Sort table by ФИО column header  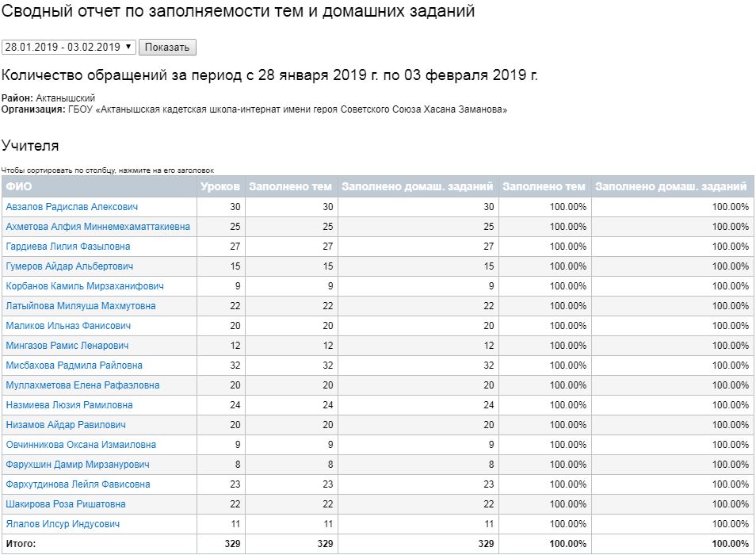pyautogui.click(x=19, y=187)
